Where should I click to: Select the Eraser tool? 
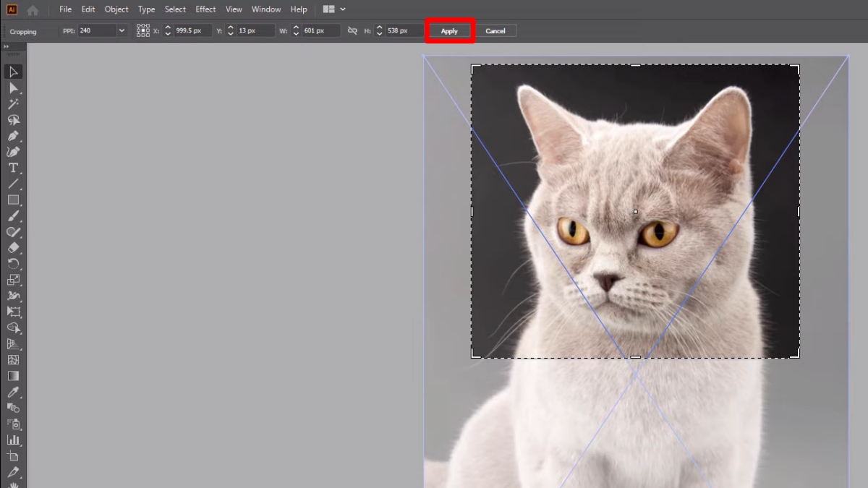[13, 247]
